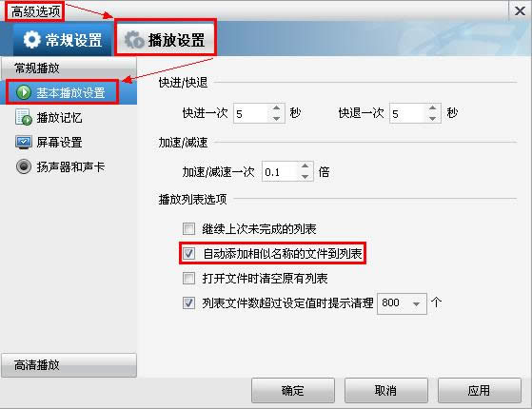Enable 继续上次未完成的列表 checkbox
Image resolution: width=532 pixels, height=409 pixels.
click(188, 228)
